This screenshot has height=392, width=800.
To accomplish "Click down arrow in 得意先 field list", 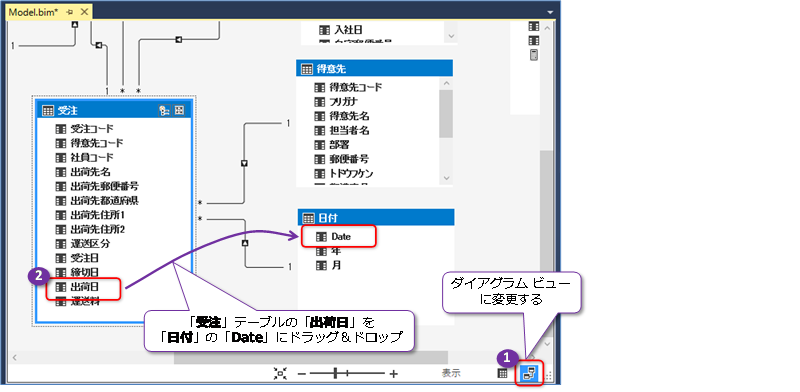I will coord(446,178).
